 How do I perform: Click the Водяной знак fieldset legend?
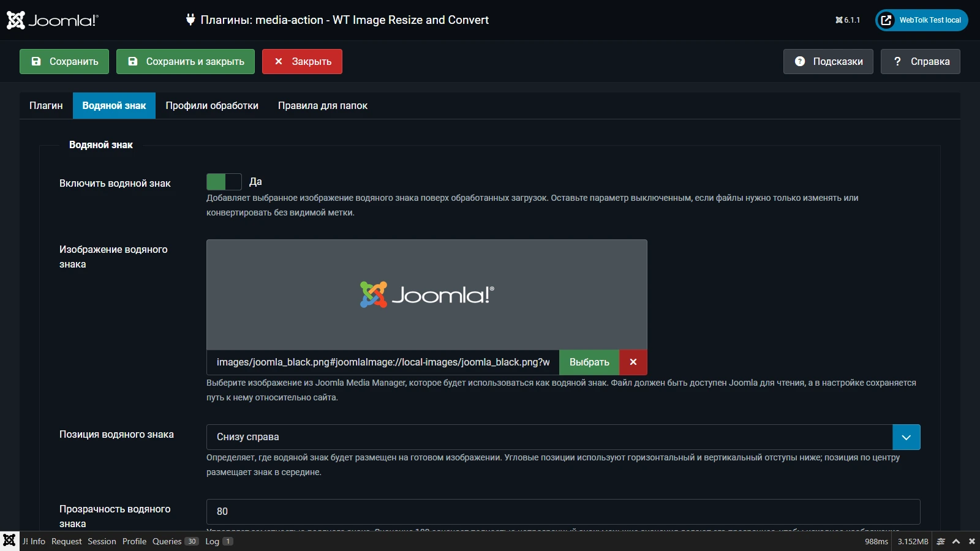pos(101,145)
